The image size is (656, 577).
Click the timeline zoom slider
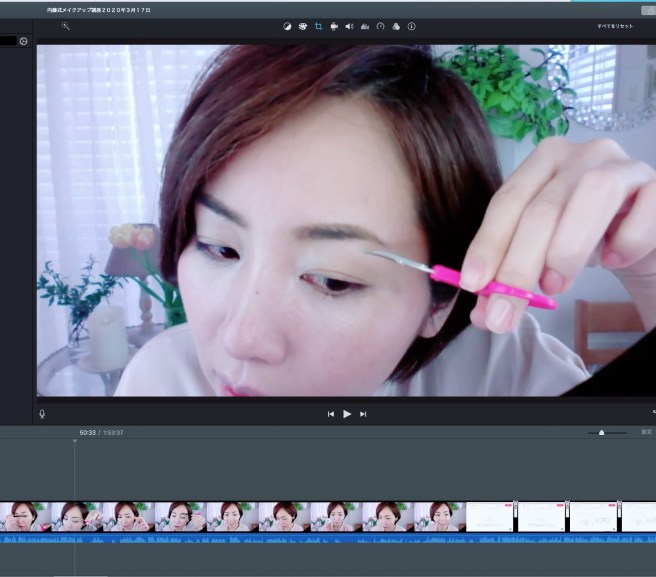pos(601,433)
